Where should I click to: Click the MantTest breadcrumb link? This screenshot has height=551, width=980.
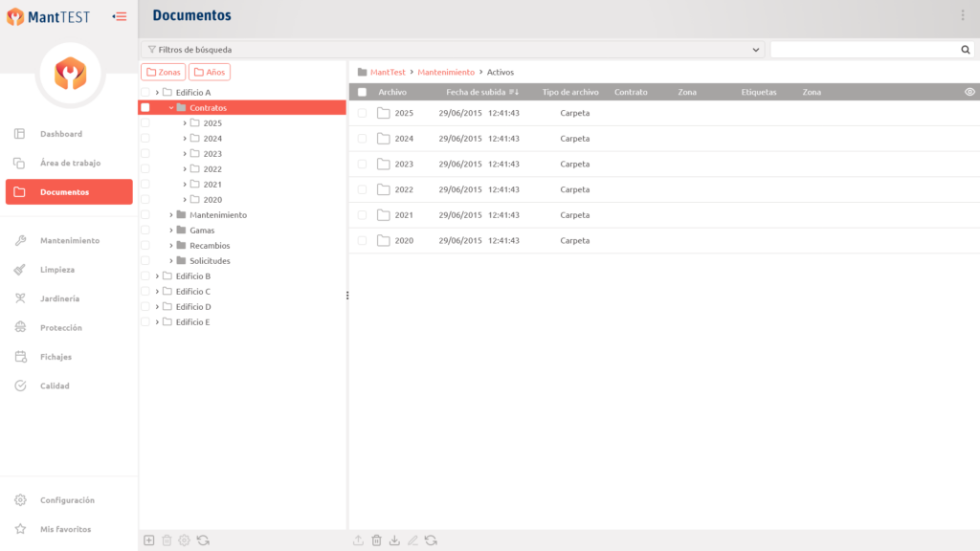click(388, 72)
